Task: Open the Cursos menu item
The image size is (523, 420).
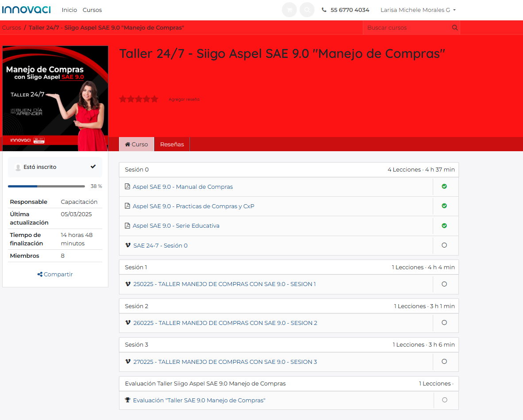Action: pos(92,10)
